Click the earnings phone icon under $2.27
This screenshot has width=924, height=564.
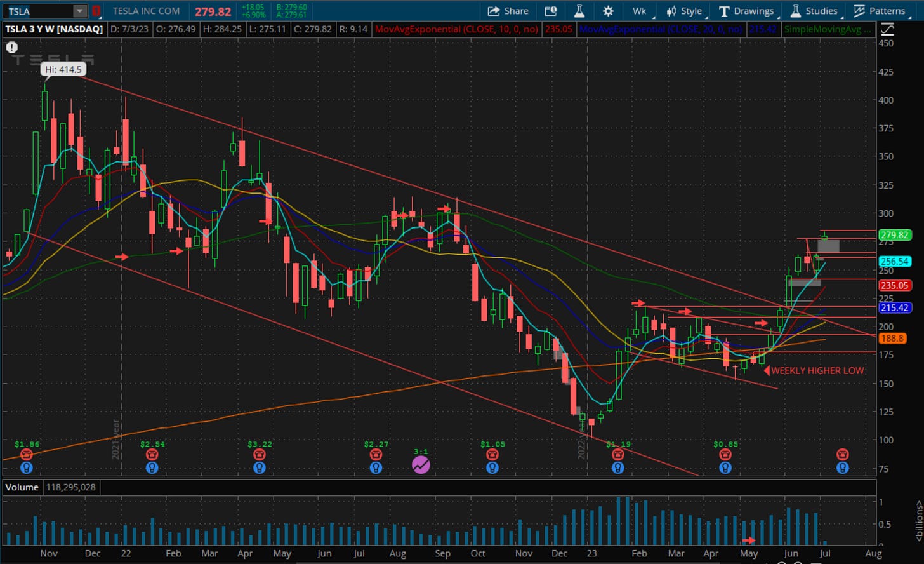(x=376, y=455)
